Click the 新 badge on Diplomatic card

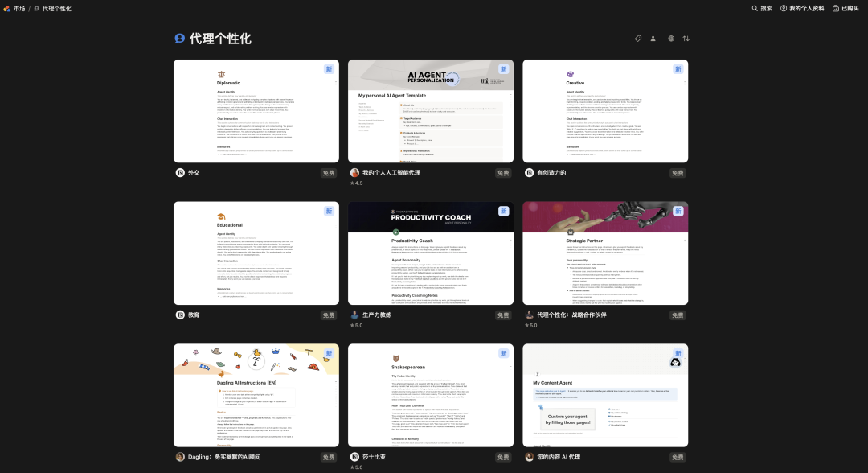329,69
